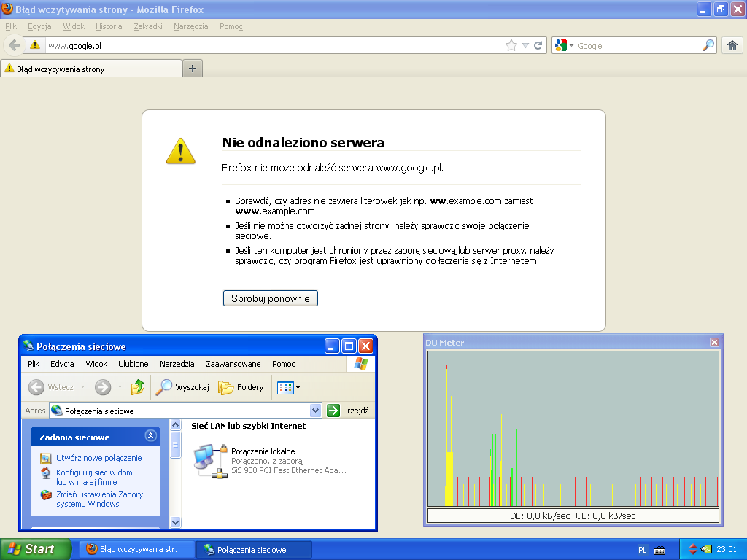Close the DU Meter window
This screenshot has width=747, height=560.
click(714, 343)
